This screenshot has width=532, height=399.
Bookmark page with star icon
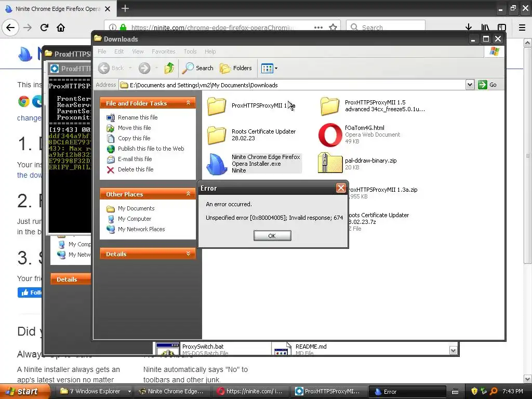coord(333,28)
